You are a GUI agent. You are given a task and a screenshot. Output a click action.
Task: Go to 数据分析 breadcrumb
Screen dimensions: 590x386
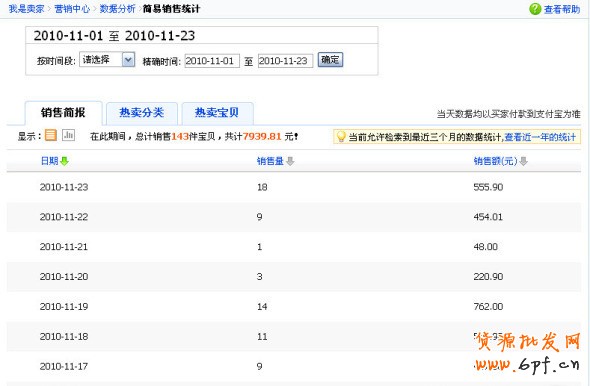point(117,9)
